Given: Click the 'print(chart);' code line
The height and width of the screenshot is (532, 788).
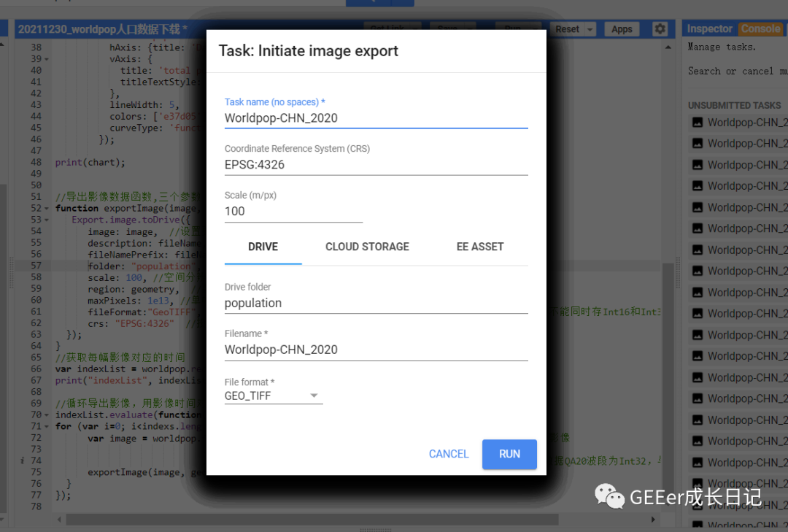Looking at the screenshot, I should pyautogui.click(x=90, y=163).
